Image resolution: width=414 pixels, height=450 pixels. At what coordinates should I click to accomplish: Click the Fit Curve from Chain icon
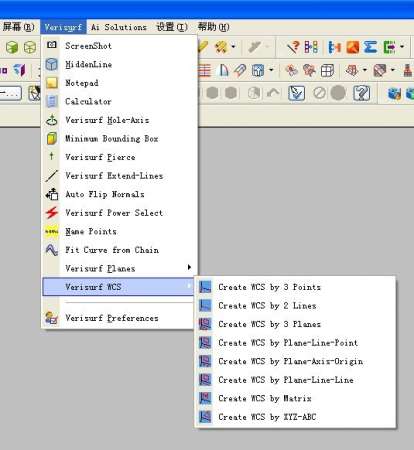[52, 250]
